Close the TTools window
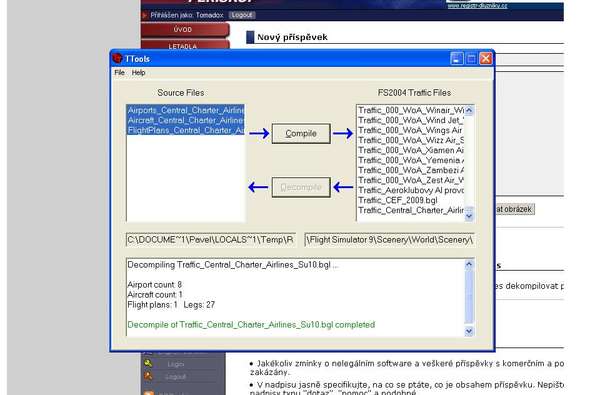Viewport: 600px width, 395px height. 486,59
